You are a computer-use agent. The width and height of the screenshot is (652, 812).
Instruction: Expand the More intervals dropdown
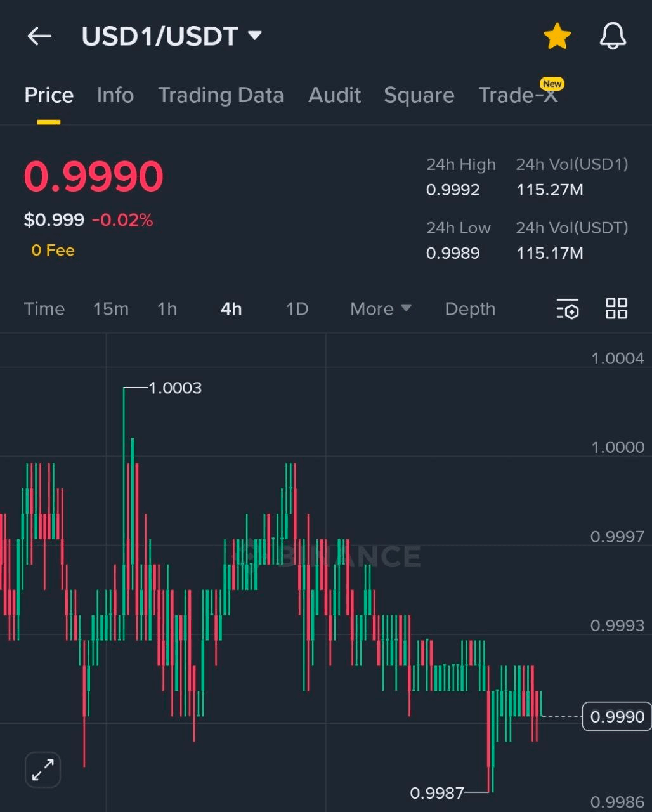pos(381,309)
